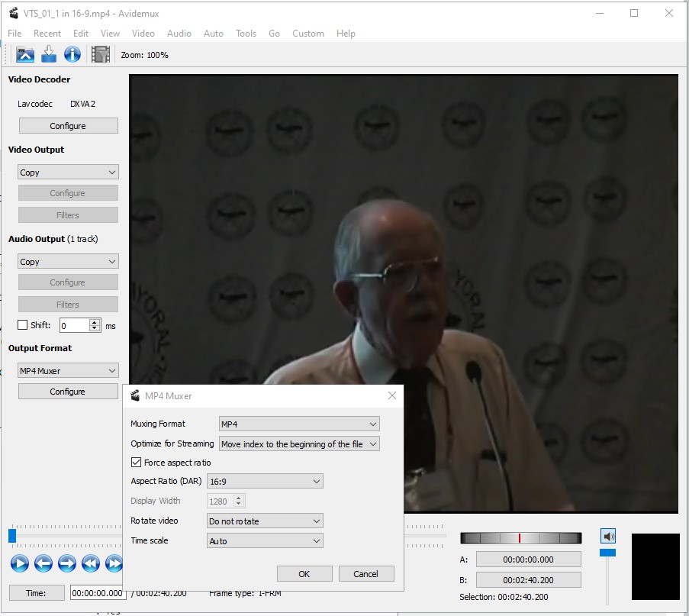Open the Muxing Format dropdown
The width and height of the screenshot is (689, 616).
298,424
